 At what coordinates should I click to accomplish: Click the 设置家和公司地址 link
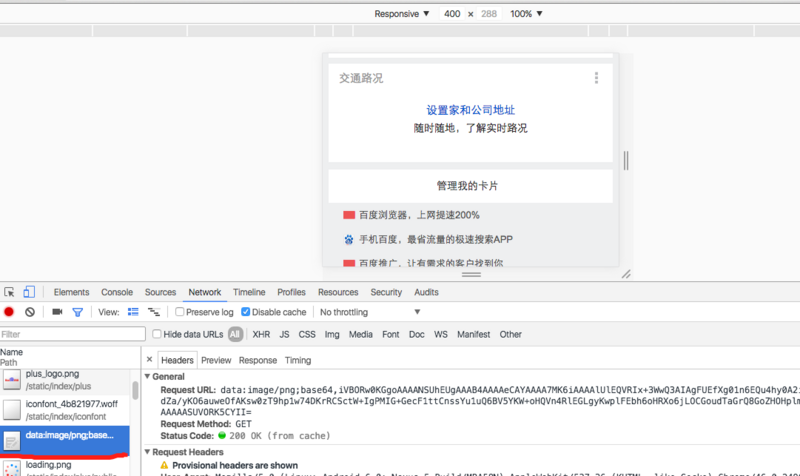(470, 110)
